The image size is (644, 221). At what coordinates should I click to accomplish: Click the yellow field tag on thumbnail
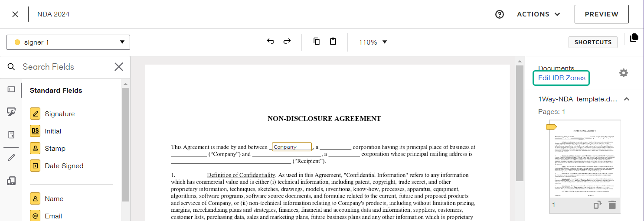click(x=551, y=127)
